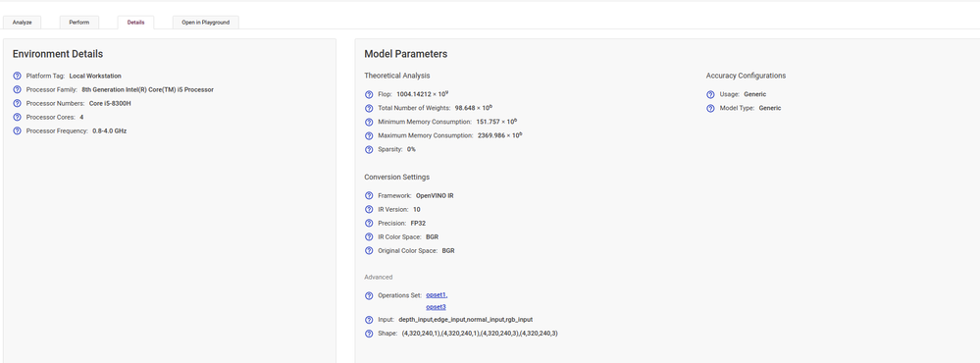Click the Sparsity 0% value
Screen dimensions: 980x363
411,149
